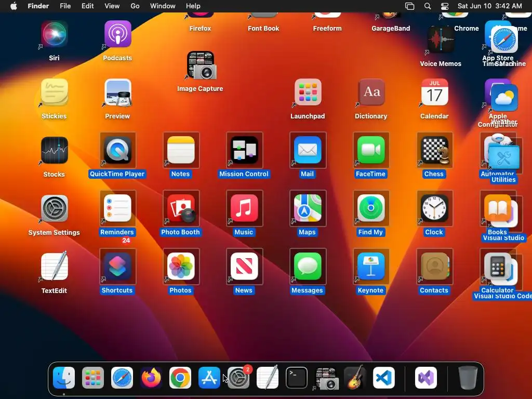Click the Clock desktop icon

point(435,208)
